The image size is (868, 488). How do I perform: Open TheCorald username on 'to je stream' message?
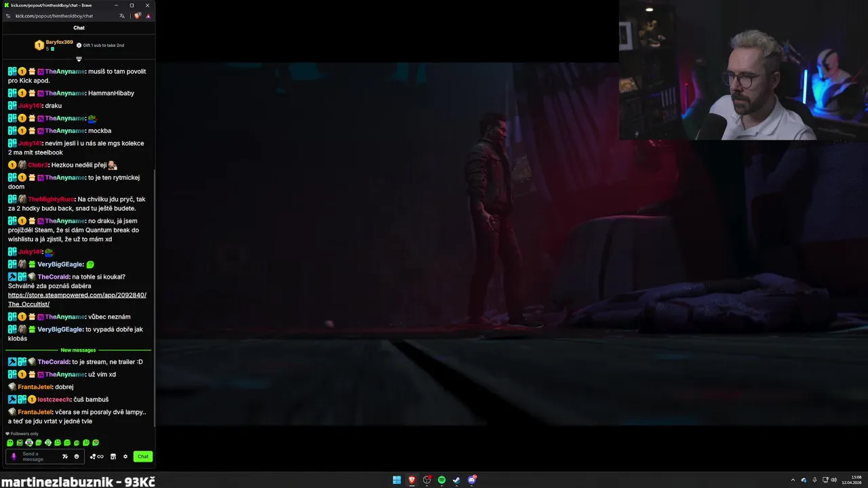pos(54,362)
